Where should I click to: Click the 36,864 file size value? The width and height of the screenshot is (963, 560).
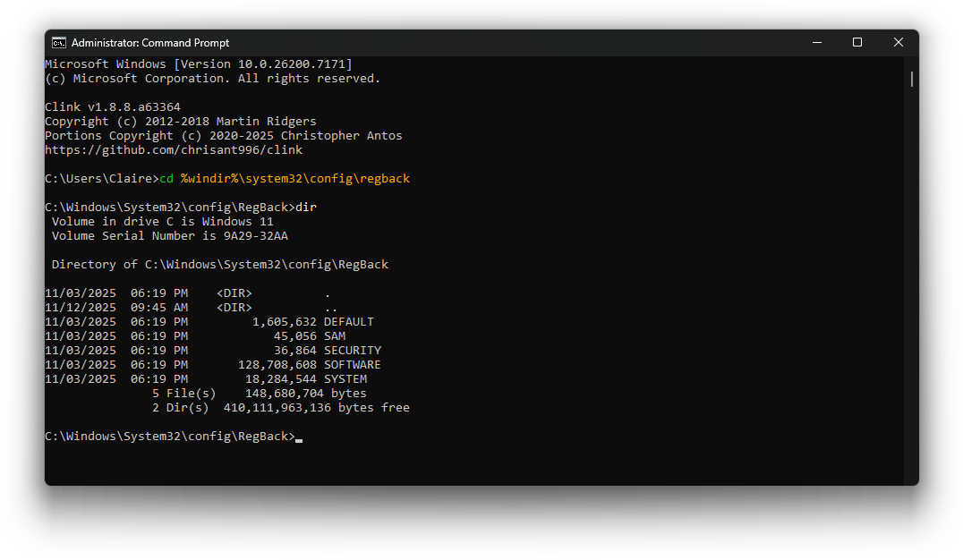295,351
